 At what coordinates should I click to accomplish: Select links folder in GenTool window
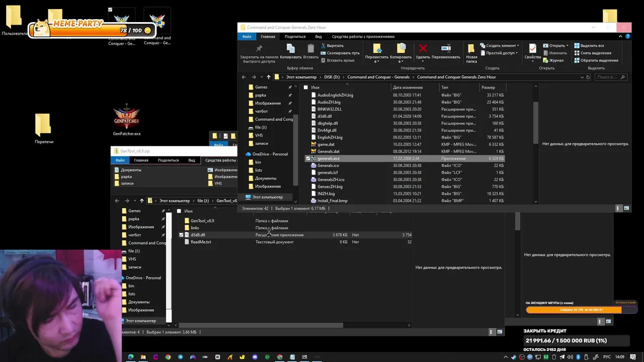pos(194,228)
